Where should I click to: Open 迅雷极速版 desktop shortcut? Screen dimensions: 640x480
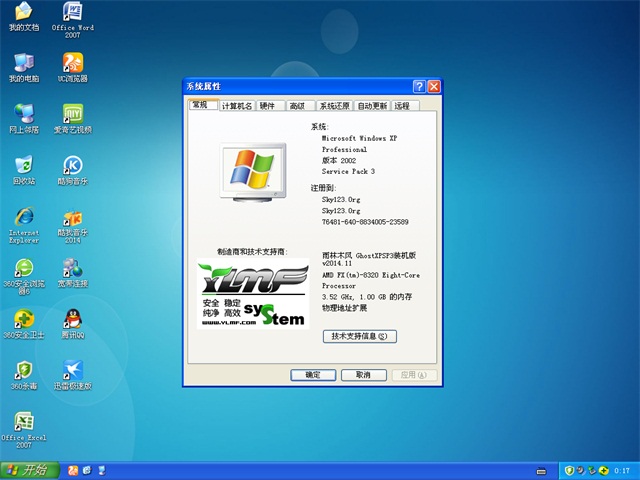pos(73,370)
